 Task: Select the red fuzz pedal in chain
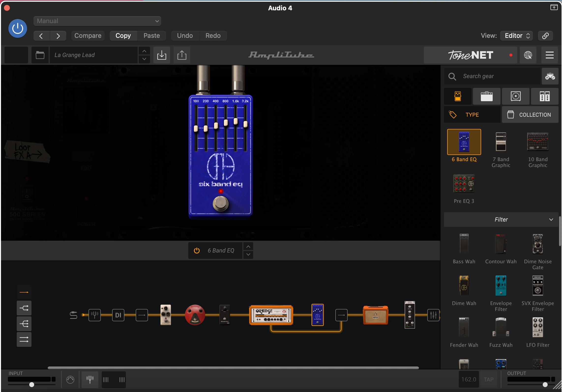point(195,315)
